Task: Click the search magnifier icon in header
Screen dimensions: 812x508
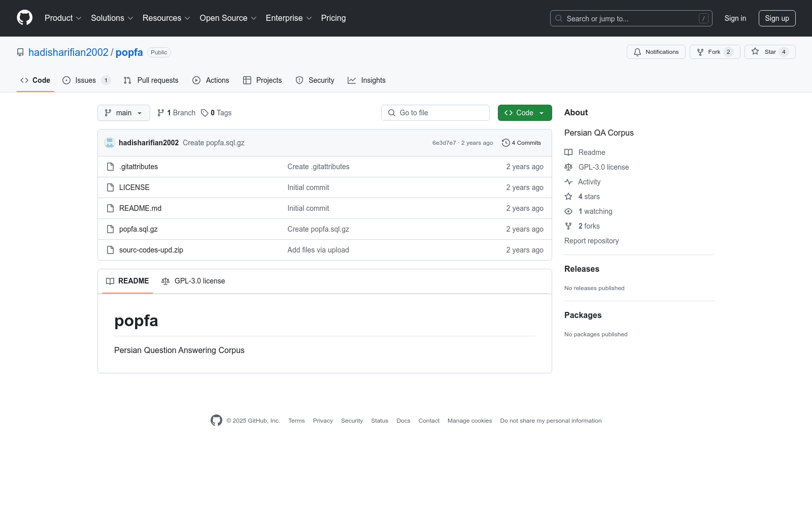Action: pos(559,18)
